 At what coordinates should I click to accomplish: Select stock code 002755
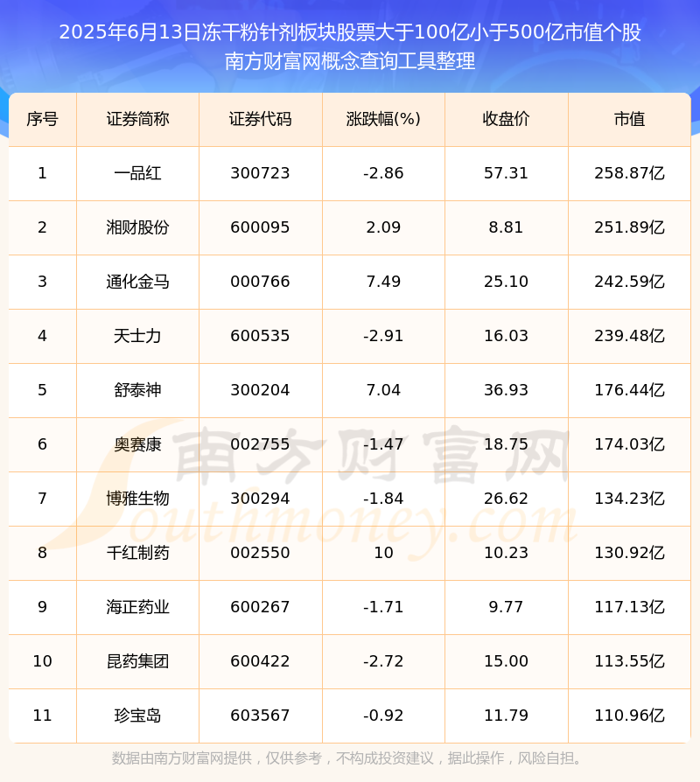pyautogui.click(x=260, y=444)
